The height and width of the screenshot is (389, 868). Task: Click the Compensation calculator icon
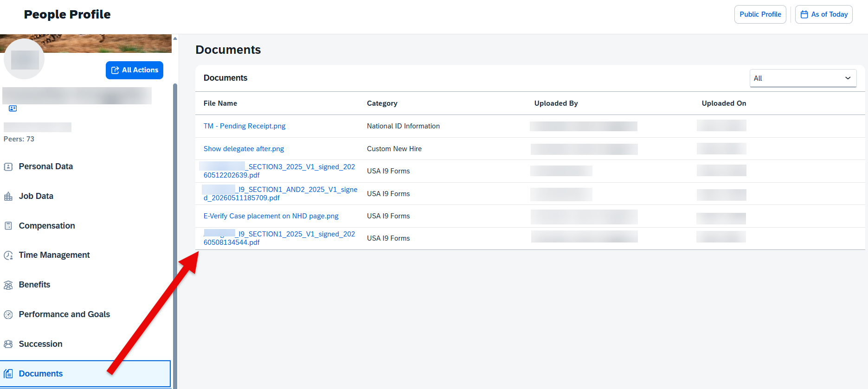8,226
